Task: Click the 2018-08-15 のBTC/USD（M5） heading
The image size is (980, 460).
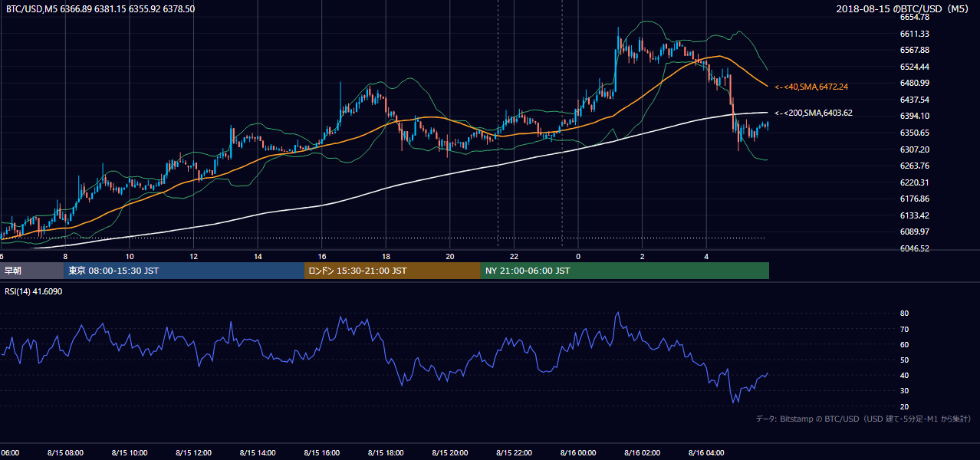Action: click(904, 8)
